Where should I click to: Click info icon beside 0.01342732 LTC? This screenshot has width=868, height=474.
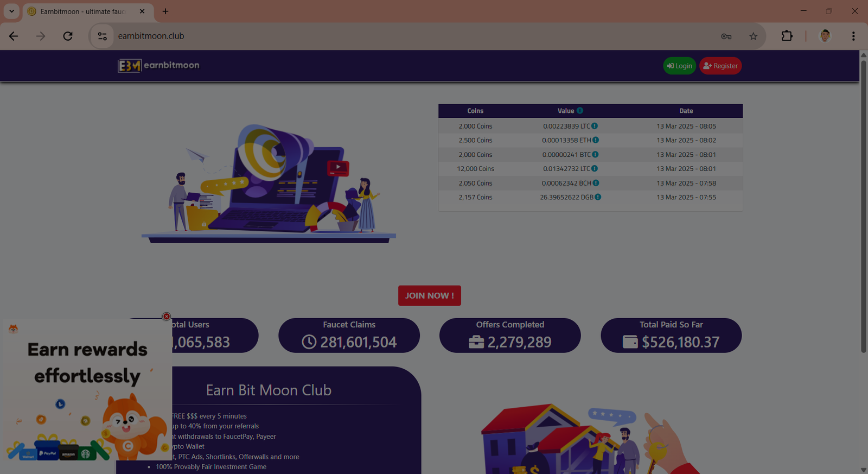(x=595, y=169)
